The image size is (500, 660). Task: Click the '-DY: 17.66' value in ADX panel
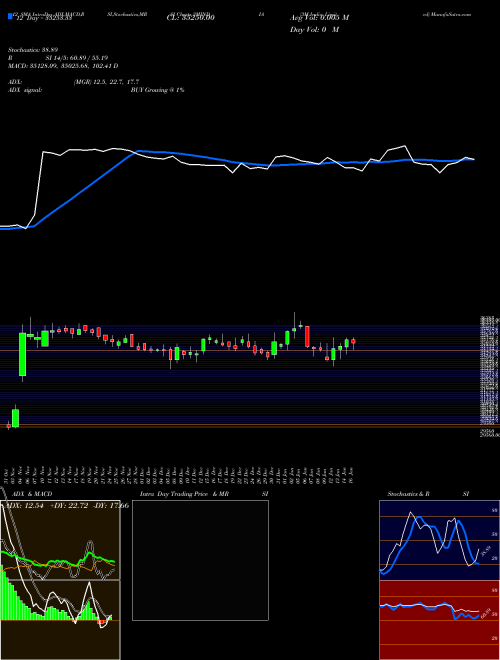tap(111, 506)
